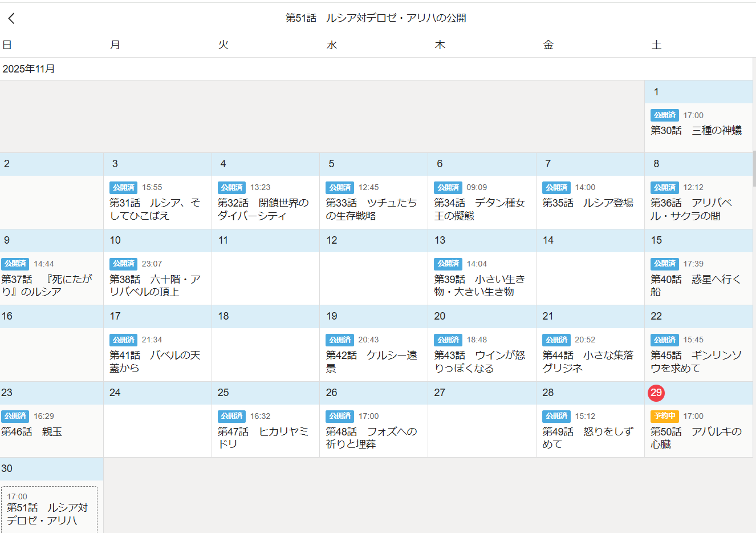This screenshot has width=756, height=533.
Task: Click the vertical scrollbar thumb
Action: (754, 168)
